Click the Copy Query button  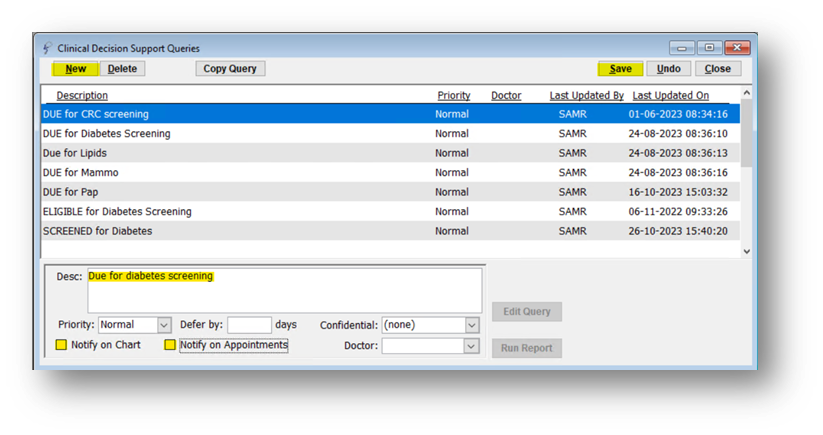(230, 69)
